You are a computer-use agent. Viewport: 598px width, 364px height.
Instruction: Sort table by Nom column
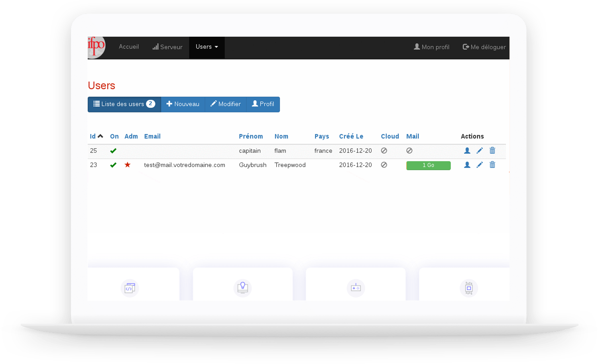(x=281, y=136)
